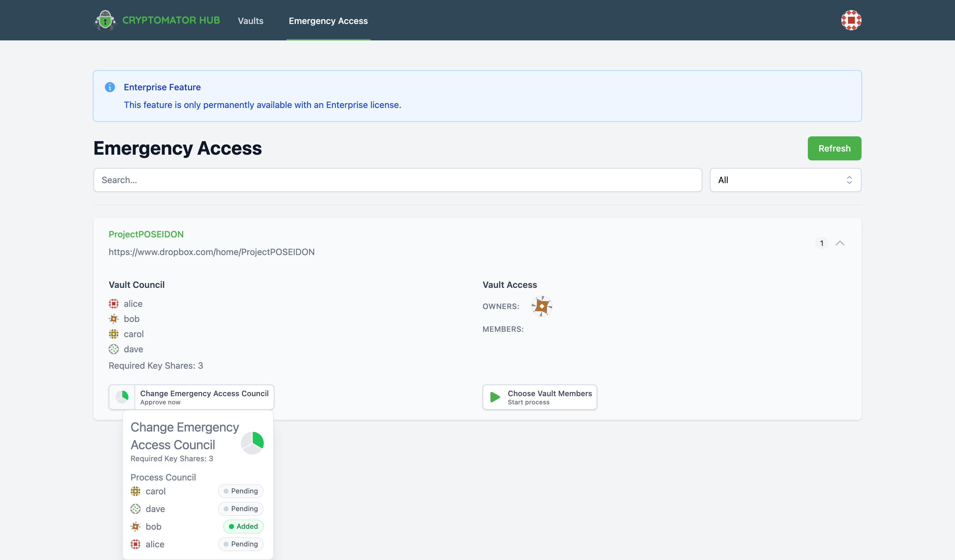Click the pie chart icon on Change Emergency Access Council
955x560 pixels.
click(x=122, y=397)
